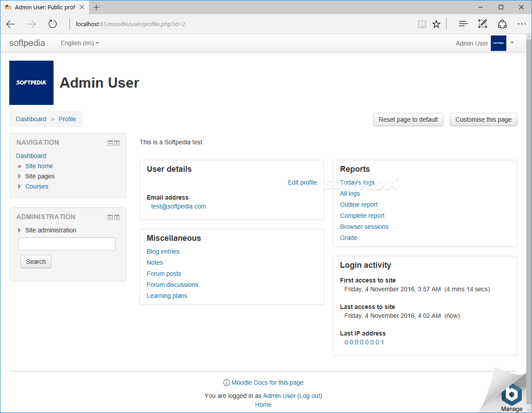The width and height of the screenshot is (532, 413).
Task: Make a Web Note with pen icon
Action: (482, 24)
